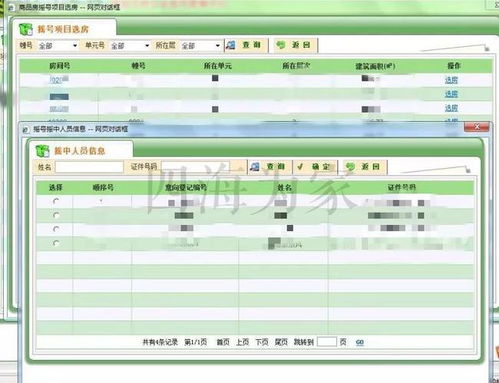Click 返回 button in 摇中人员信息 dialog
The height and width of the screenshot is (383, 499).
[x=364, y=167]
